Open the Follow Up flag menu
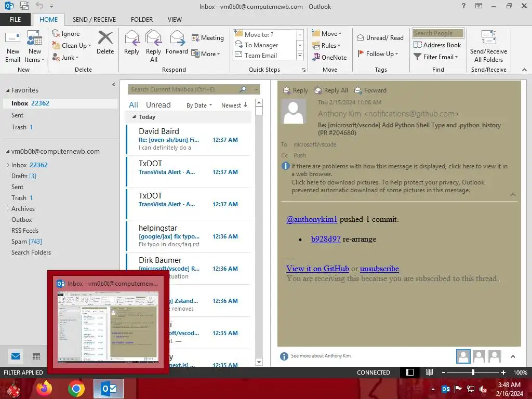 (378, 54)
